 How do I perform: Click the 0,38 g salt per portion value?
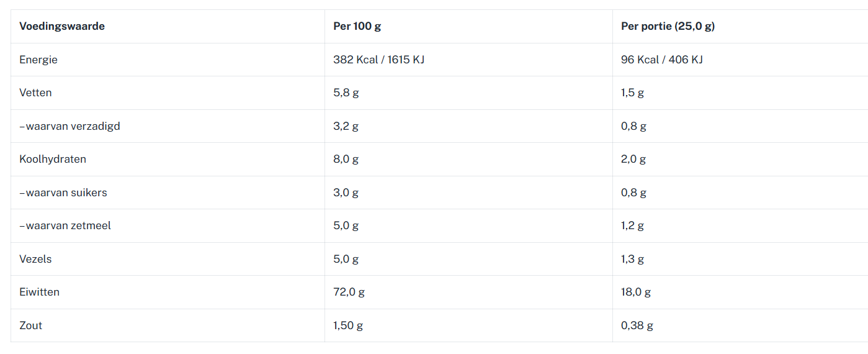[637, 325]
